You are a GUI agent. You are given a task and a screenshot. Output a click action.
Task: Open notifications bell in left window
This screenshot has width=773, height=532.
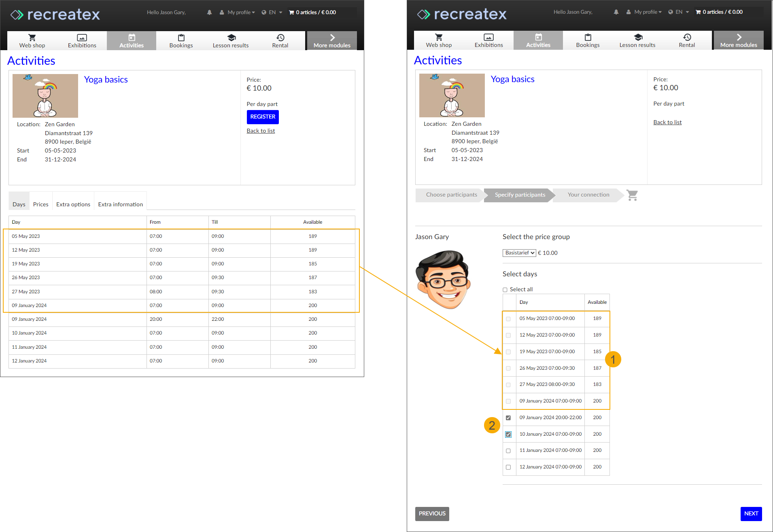point(209,13)
